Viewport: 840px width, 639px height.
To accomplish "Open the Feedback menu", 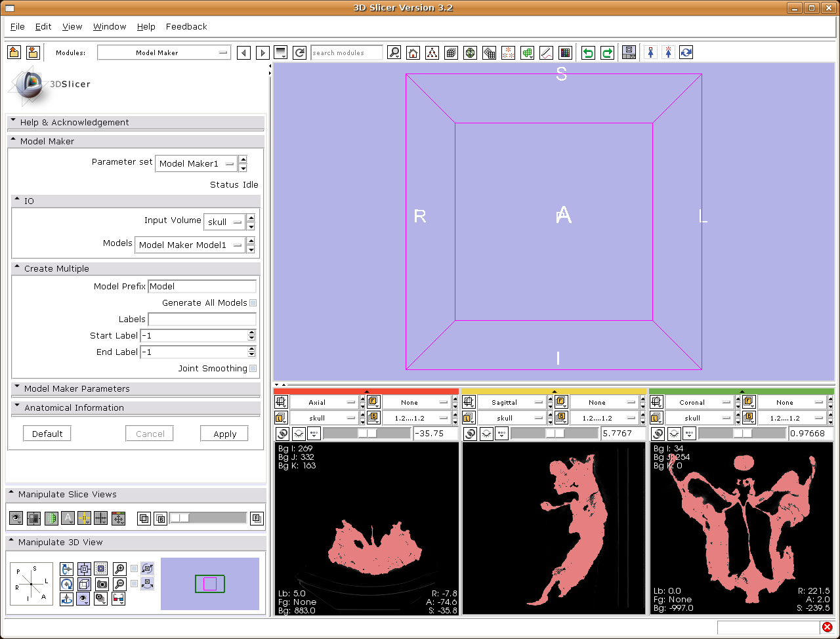I will coord(186,27).
